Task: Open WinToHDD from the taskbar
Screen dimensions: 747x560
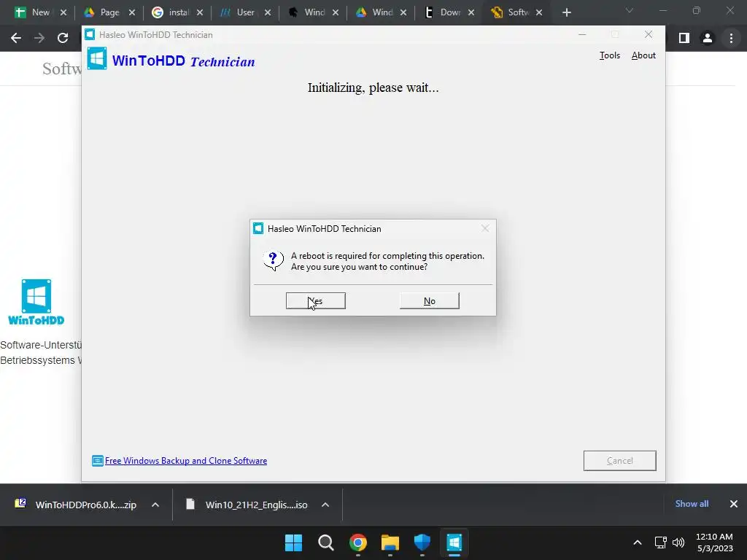Action: pos(454,542)
